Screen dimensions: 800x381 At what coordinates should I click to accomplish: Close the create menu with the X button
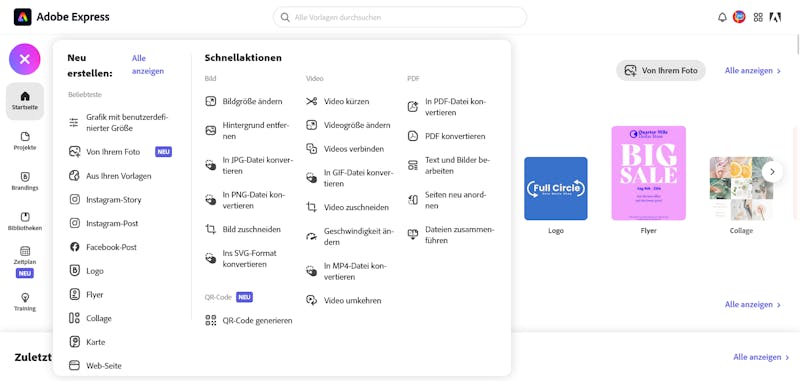point(24,59)
